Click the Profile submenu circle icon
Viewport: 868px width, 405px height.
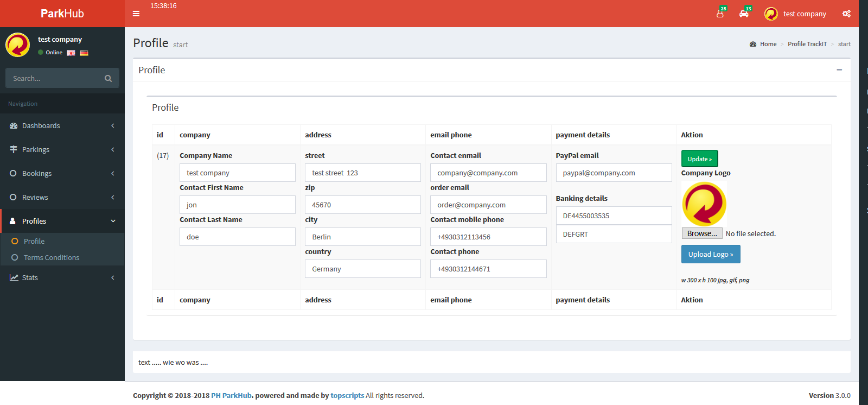pyautogui.click(x=15, y=241)
